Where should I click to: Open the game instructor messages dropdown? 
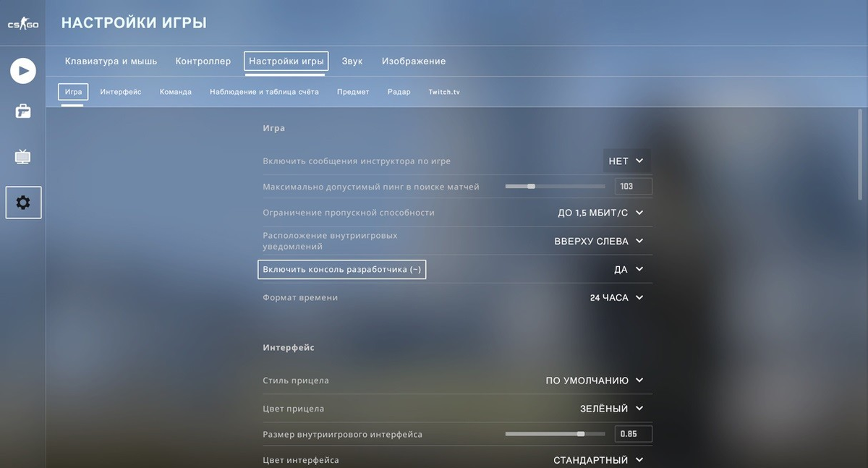(x=626, y=161)
